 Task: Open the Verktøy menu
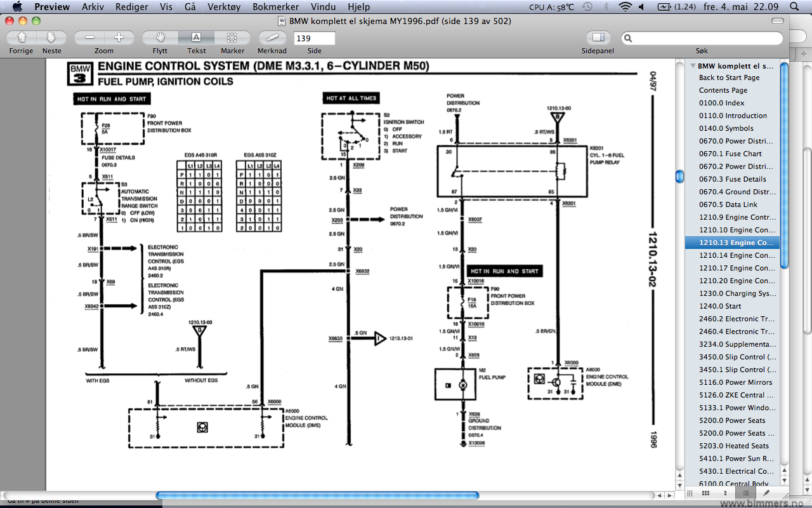click(224, 7)
